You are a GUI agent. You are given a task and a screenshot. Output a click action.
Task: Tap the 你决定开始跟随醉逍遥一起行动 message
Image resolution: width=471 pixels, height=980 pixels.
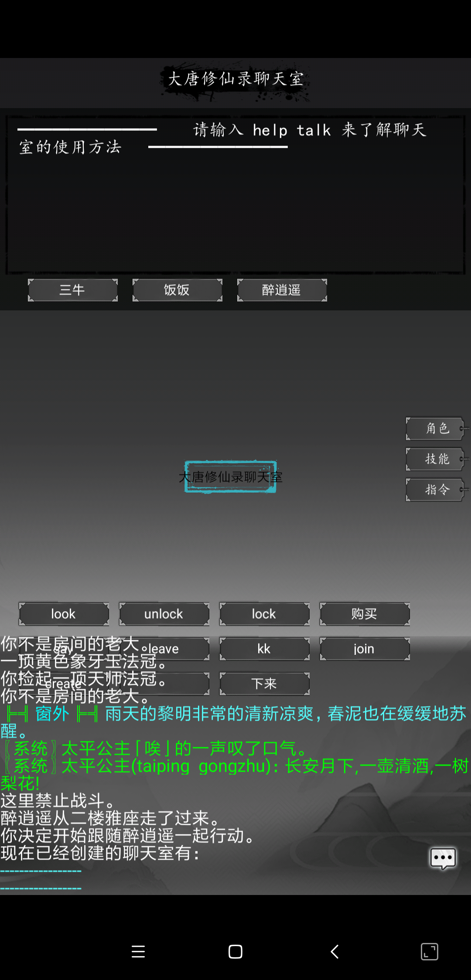click(127, 836)
